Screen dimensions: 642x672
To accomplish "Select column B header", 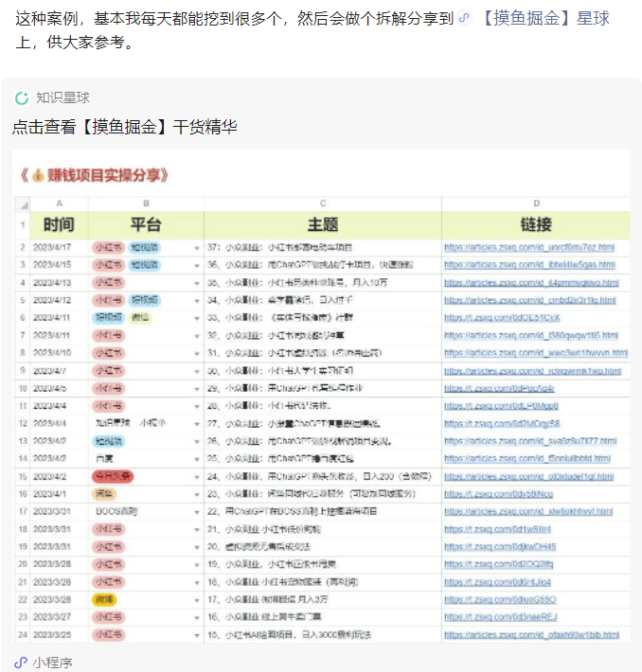I will click(x=146, y=203).
